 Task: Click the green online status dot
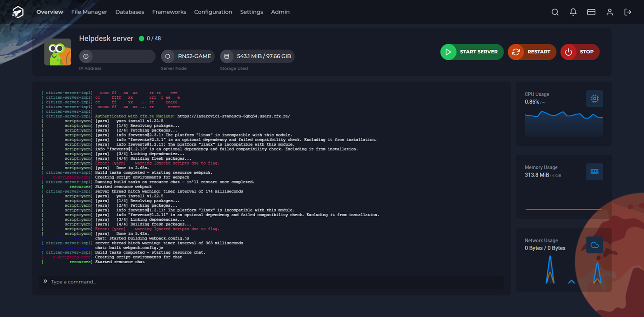coord(142,39)
